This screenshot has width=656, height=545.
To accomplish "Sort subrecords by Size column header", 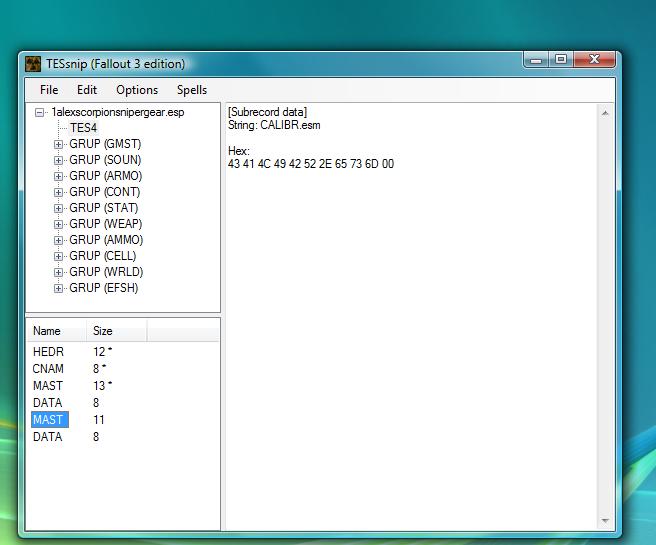I will pos(117,331).
